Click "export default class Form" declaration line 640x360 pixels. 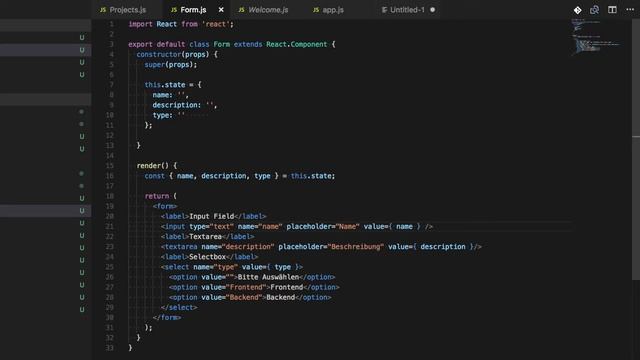pos(231,44)
